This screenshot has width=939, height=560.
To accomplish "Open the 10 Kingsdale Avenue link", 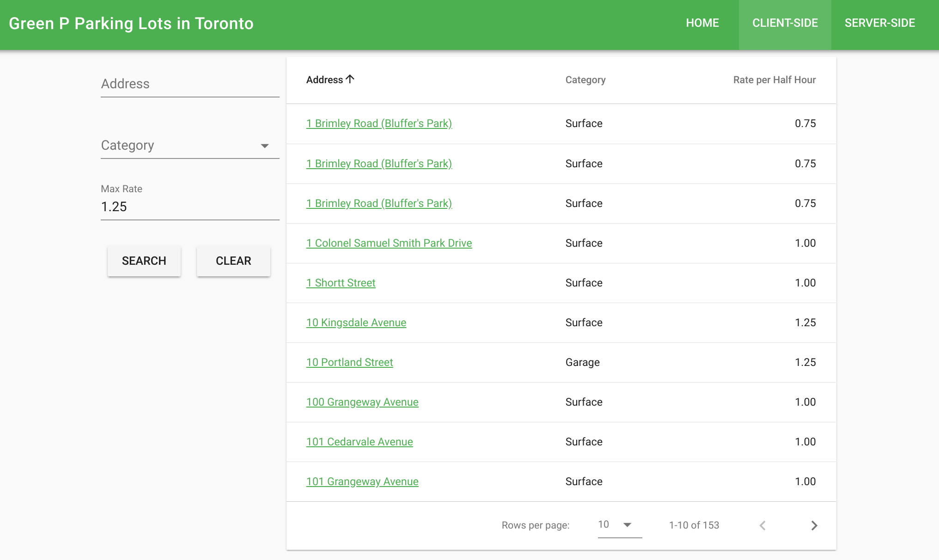I will point(356,323).
